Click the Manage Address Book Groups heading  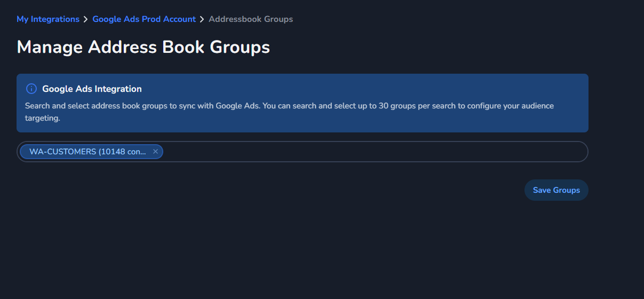click(143, 47)
